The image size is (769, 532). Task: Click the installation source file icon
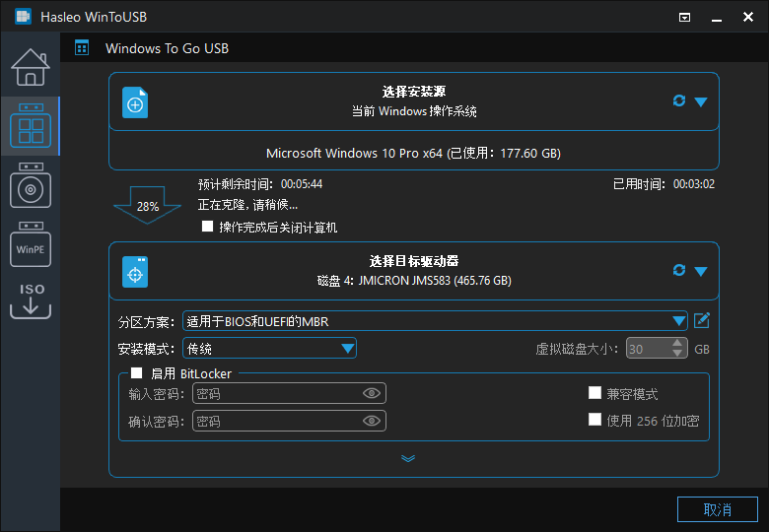135,102
